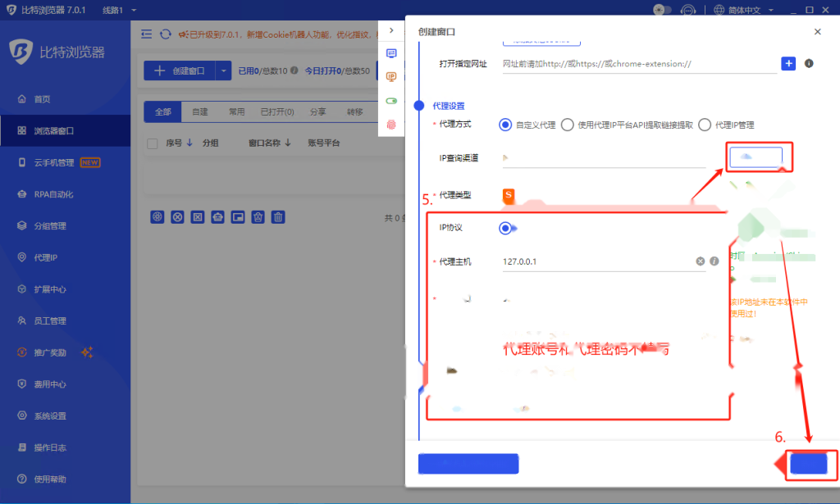Click the info icon next to URL plus button
840x504 pixels.
coord(809,63)
